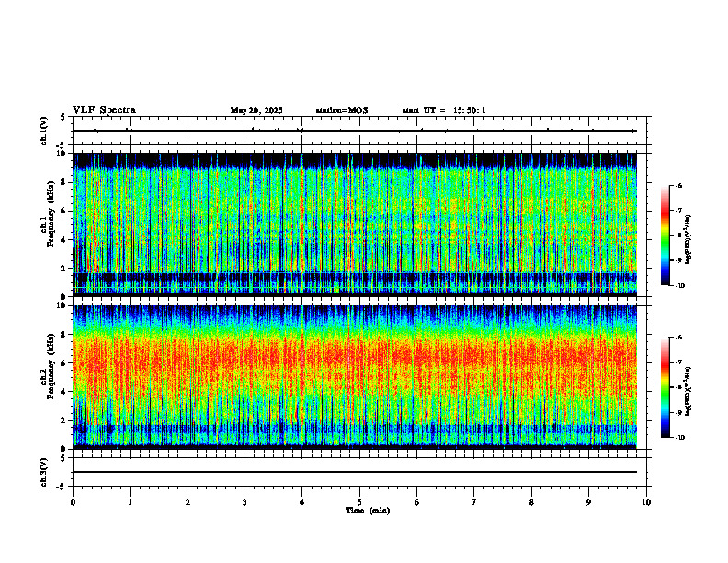The image size is (728, 563).
Task: Click time axis tick label "4"
Action: 302,502
